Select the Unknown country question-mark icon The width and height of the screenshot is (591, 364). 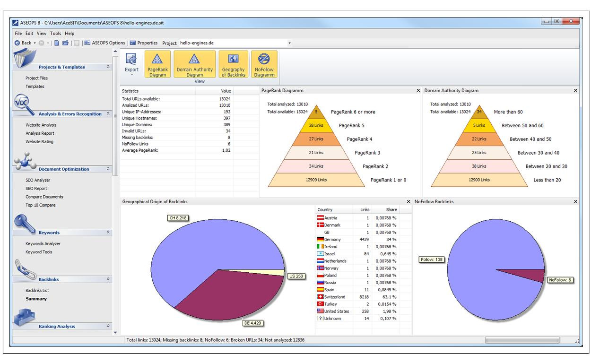point(320,319)
